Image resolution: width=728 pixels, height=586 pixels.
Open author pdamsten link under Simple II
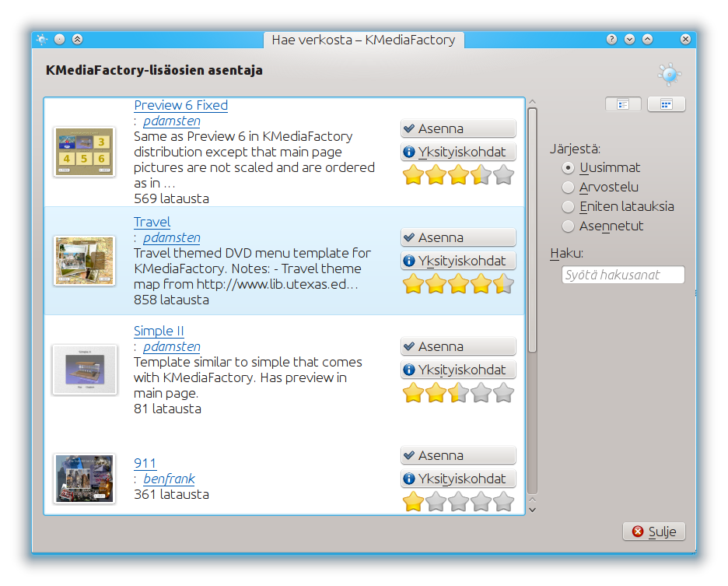pyautogui.click(x=172, y=346)
